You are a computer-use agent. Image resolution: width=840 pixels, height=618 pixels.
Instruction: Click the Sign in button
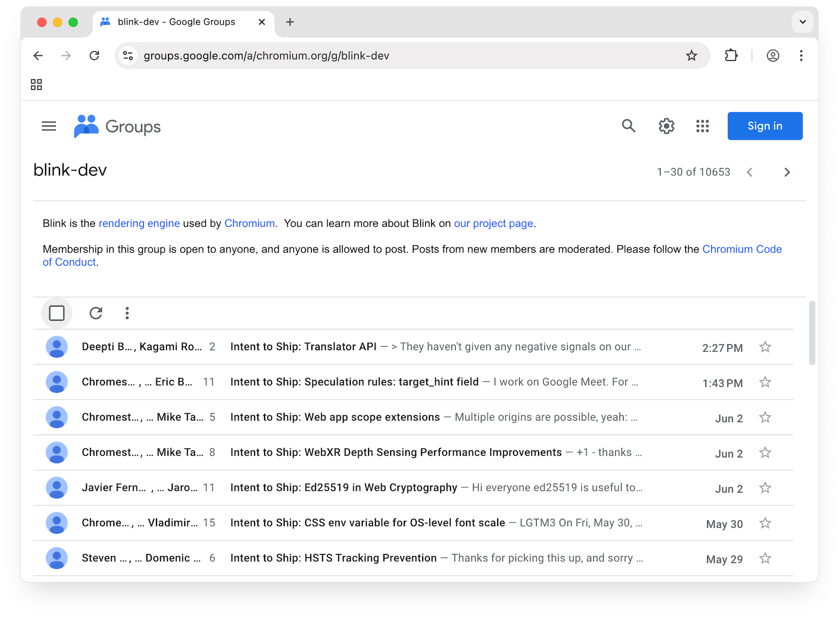tap(764, 126)
